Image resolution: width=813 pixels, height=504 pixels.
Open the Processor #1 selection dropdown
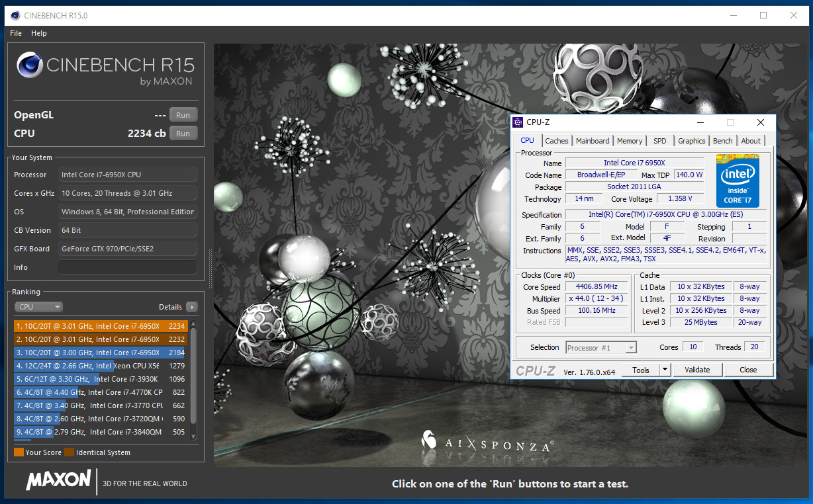pyautogui.click(x=601, y=347)
